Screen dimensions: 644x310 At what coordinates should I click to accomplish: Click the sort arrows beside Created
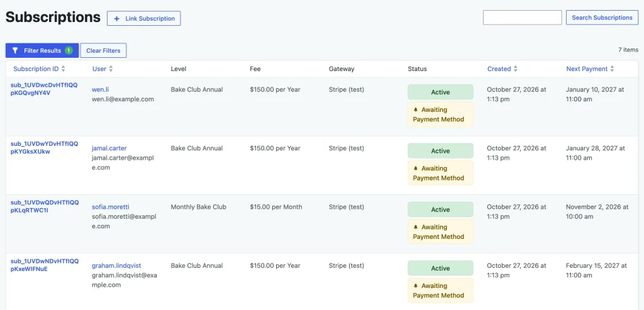pyautogui.click(x=516, y=69)
